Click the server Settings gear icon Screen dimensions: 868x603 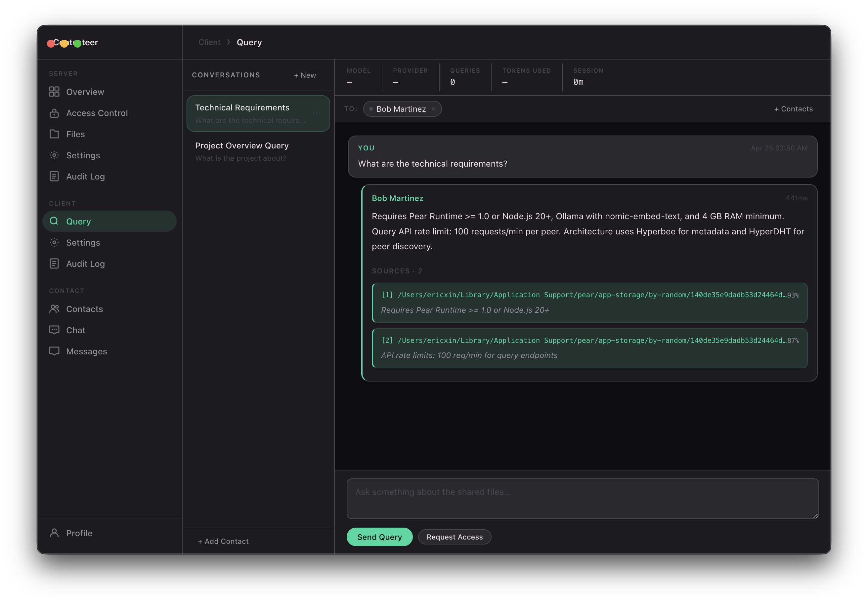pos(54,155)
